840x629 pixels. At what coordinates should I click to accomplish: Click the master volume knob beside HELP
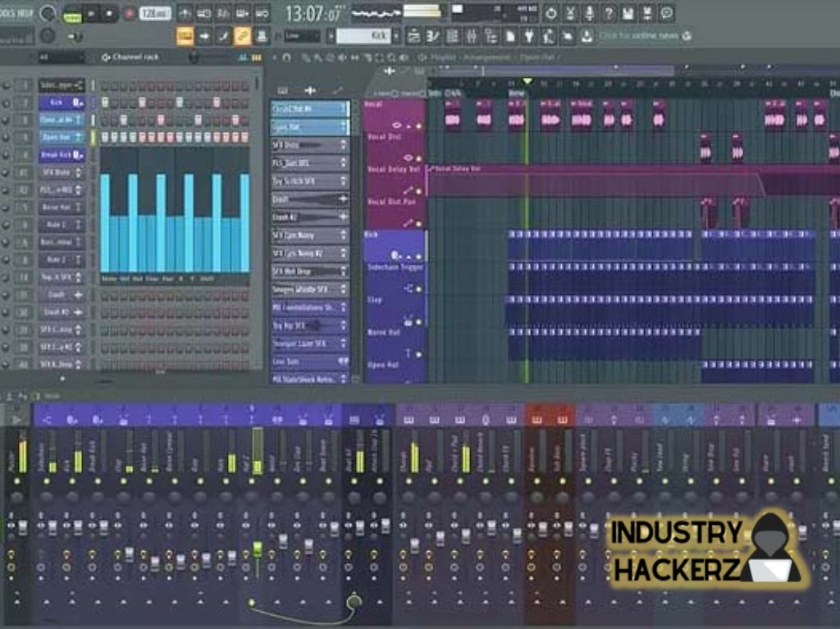[47, 13]
